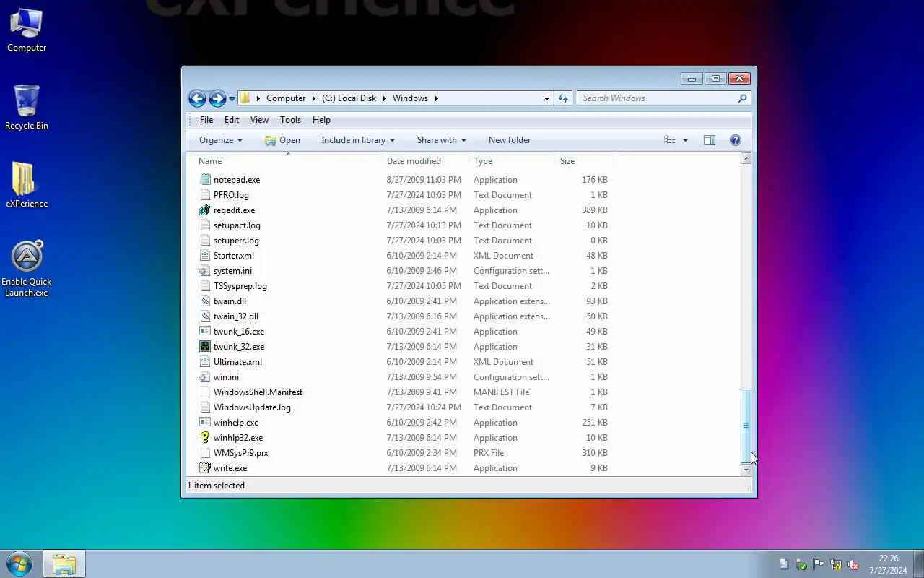Click the Forward navigation arrow
924x578 pixels.
(217, 98)
